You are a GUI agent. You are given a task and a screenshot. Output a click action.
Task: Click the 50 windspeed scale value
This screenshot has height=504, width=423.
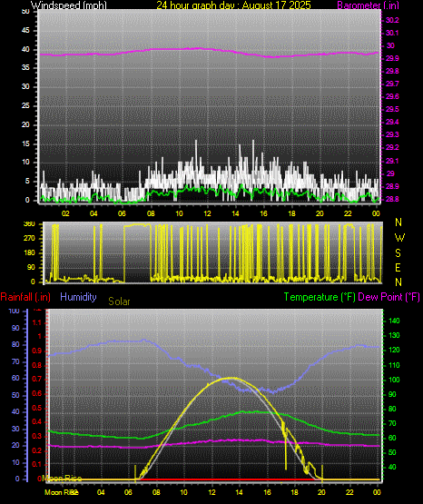click(25, 12)
